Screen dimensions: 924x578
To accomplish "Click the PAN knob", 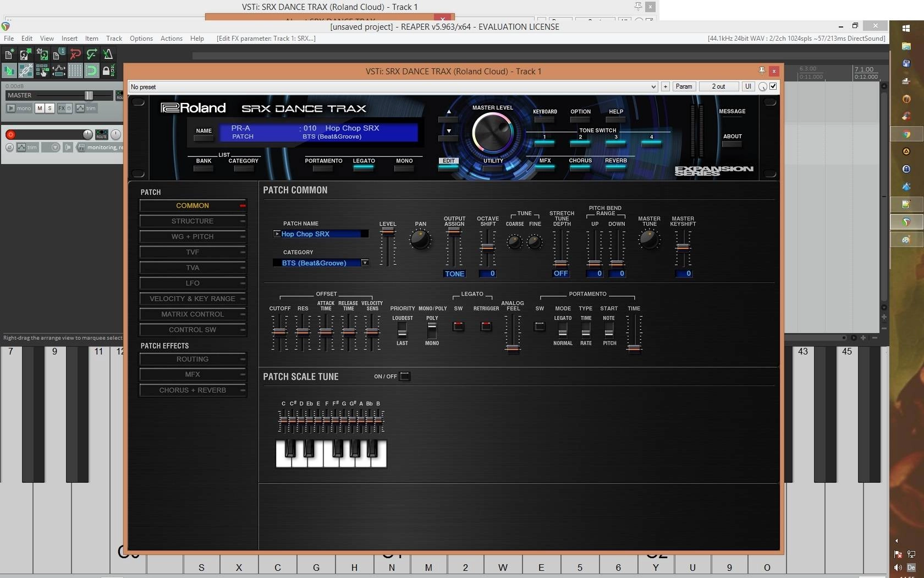I will pos(420,239).
